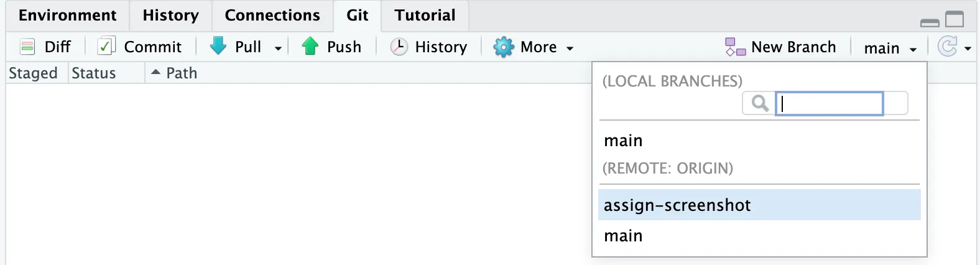Choose the local main branch
The image size is (980, 265).
(x=623, y=141)
